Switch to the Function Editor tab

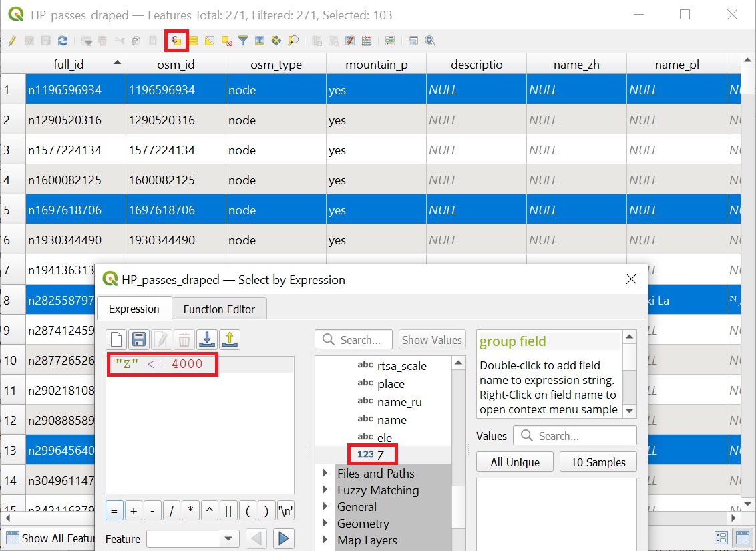(219, 309)
